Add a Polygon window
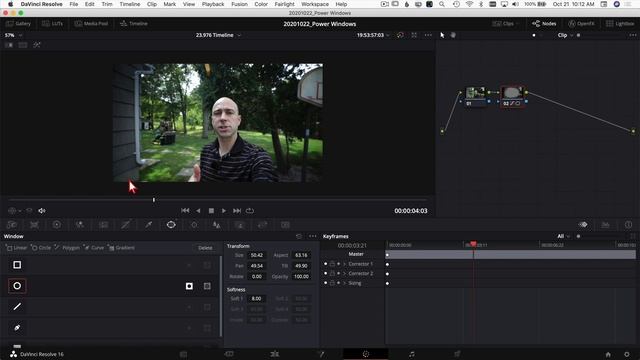Viewport: 640px width, 360px height. 67,248
